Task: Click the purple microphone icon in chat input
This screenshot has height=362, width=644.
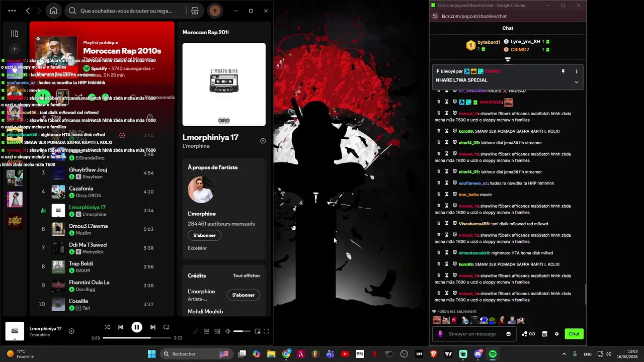Action: click(440, 334)
